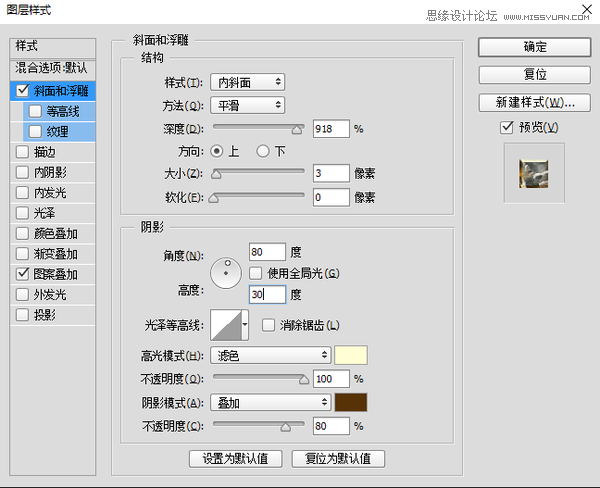Open the 方法 dropdown showing 平滑
600x488 pixels.
tap(248, 105)
